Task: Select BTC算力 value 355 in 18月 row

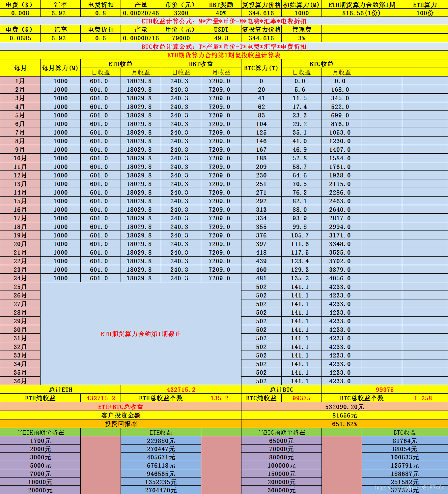Action: coord(261,227)
